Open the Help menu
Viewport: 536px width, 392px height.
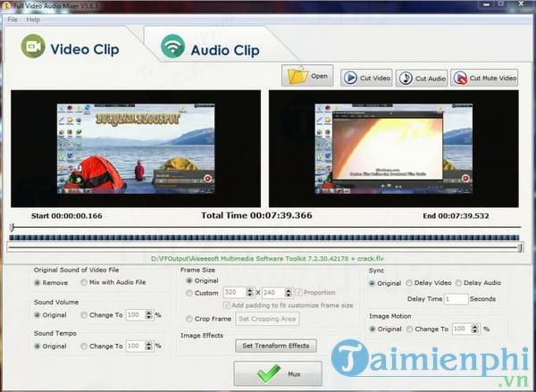(33, 20)
